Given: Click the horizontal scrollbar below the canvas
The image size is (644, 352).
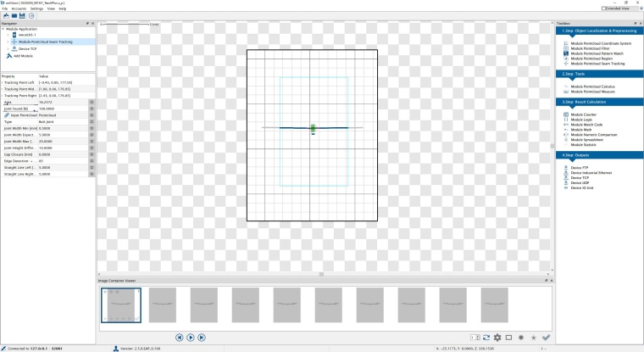Looking at the screenshot, I should click(x=320, y=274).
